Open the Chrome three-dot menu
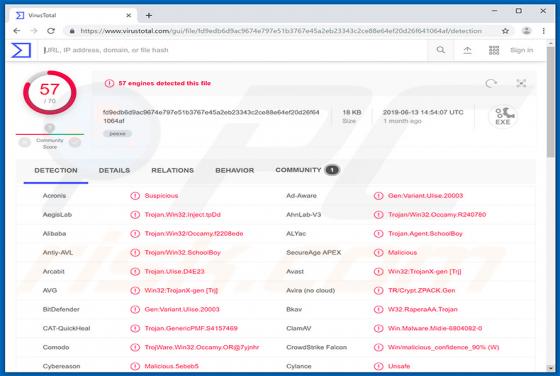This screenshot has width=560, height=376. 543,31
